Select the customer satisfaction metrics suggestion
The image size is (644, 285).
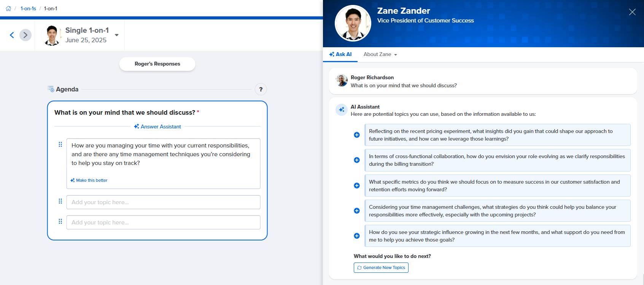pos(498,186)
